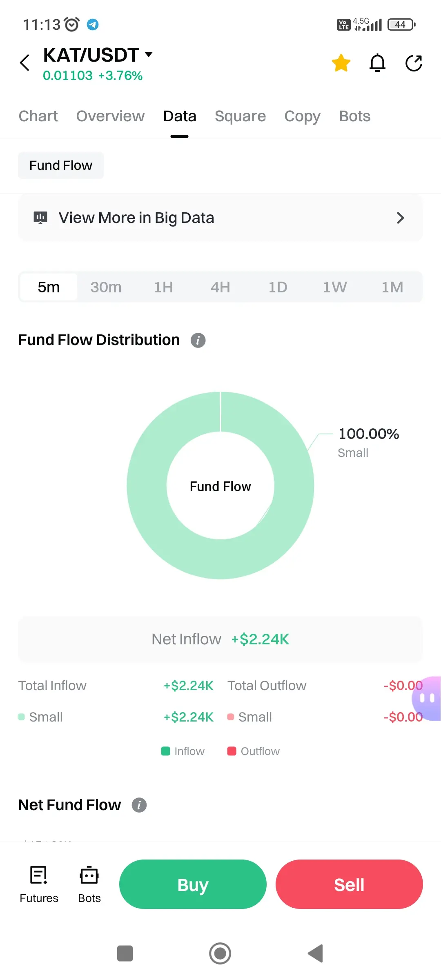This screenshot has height=980, width=441.
Task: Select the 1M timeframe
Action: [392, 287]
